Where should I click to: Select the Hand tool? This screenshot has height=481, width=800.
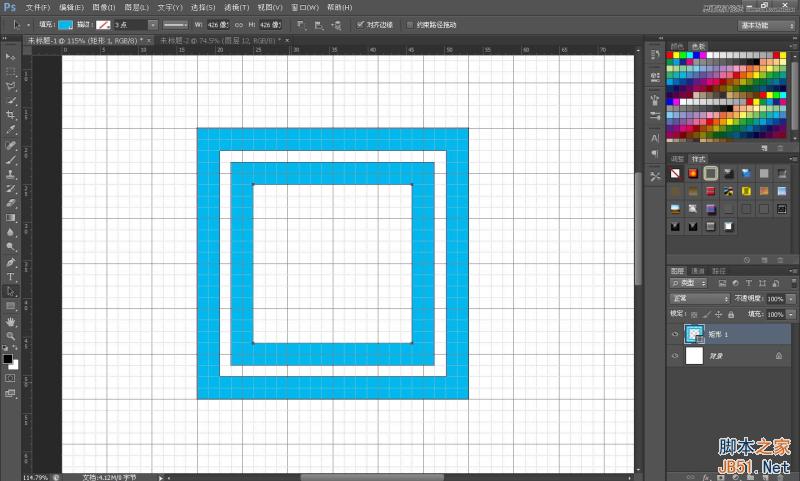10,322
